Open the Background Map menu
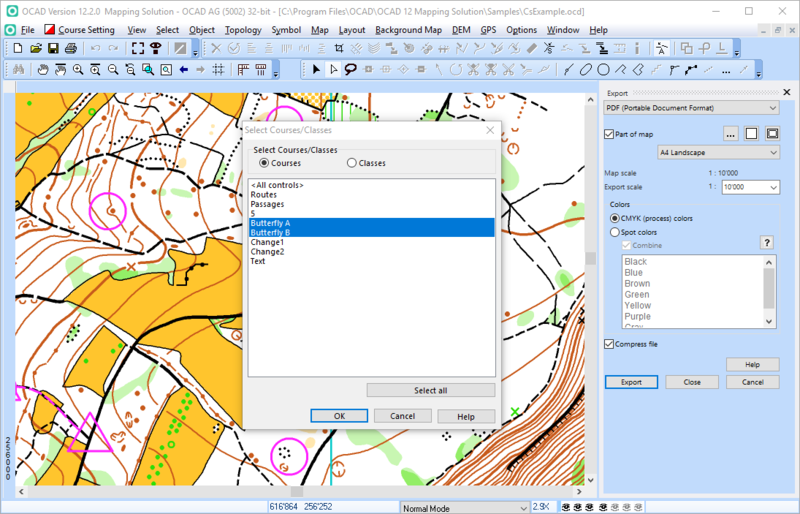The width and height of the screenshot is (800, 514). tap(408, 30)
